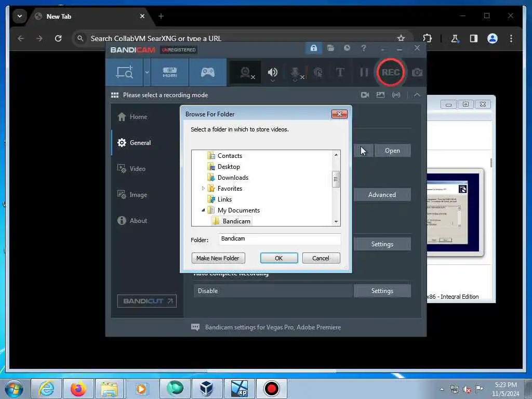
Task: Click the video camera icon in mode bar
Action: click(365, 95)
